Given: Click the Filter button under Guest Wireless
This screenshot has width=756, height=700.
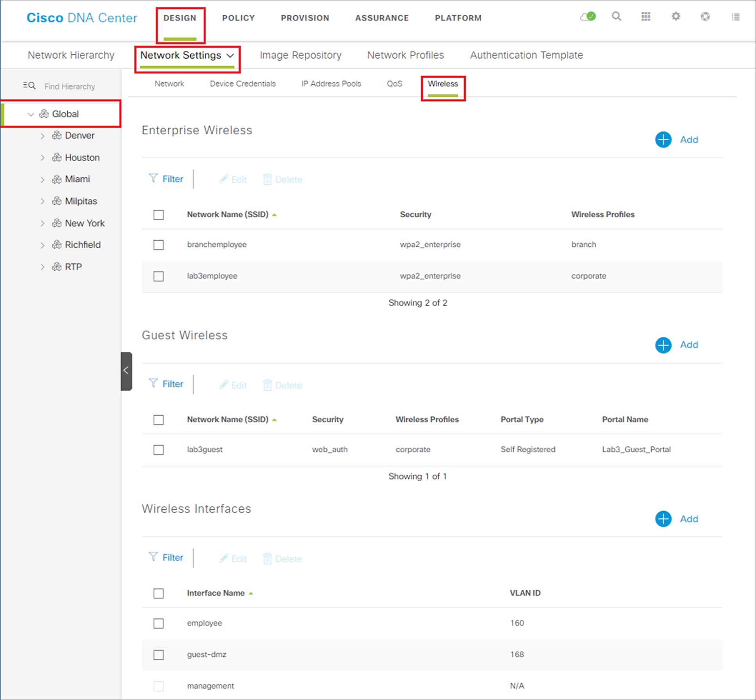Looking at the screenshot, I should (166, 384).
